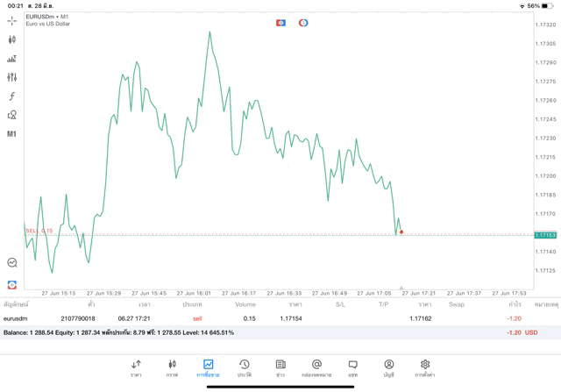
Task: Open EURUSDm symbol title dropdown
Action: tap(47, 17)
